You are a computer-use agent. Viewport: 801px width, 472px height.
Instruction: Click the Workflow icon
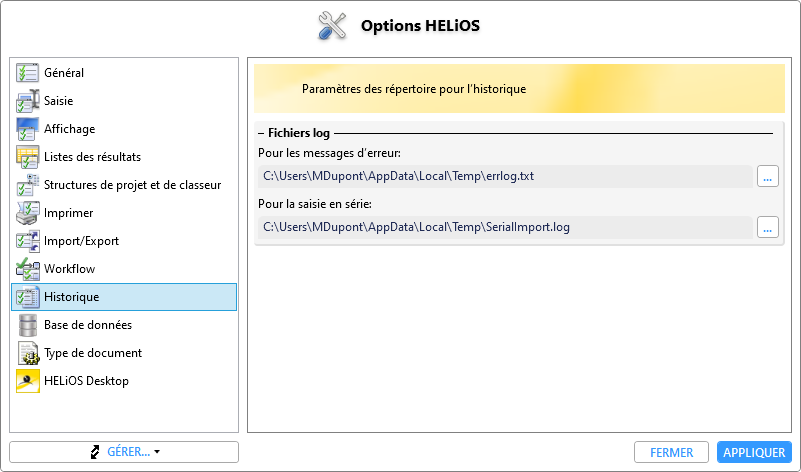(x=28, y=269)
